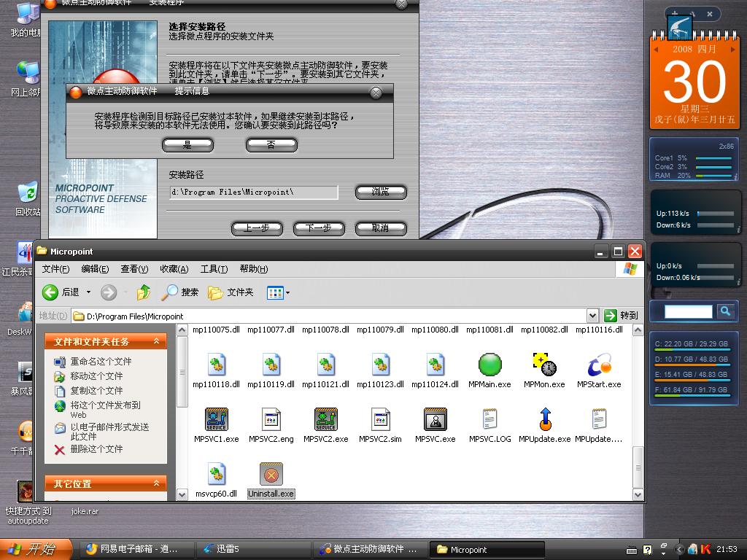The height and width of the screenshot is (560, 747).
Task: Select the MPSVC.LOG file icon
Action: tap(489, 419)
